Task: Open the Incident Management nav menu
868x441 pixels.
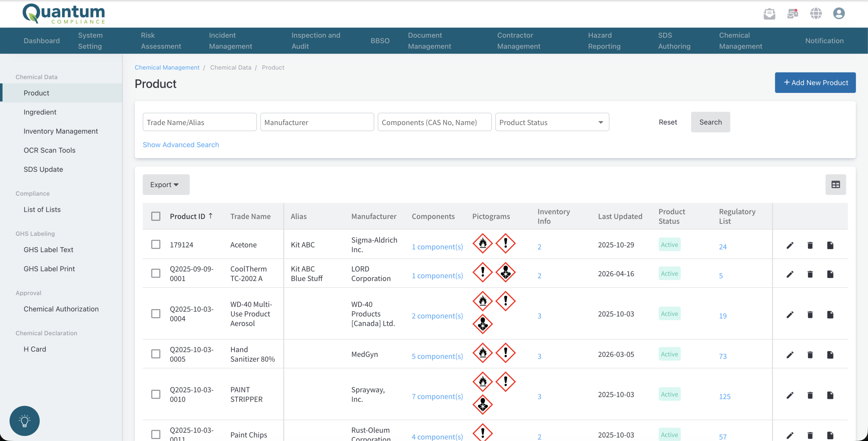Action: tap(230, 41)
